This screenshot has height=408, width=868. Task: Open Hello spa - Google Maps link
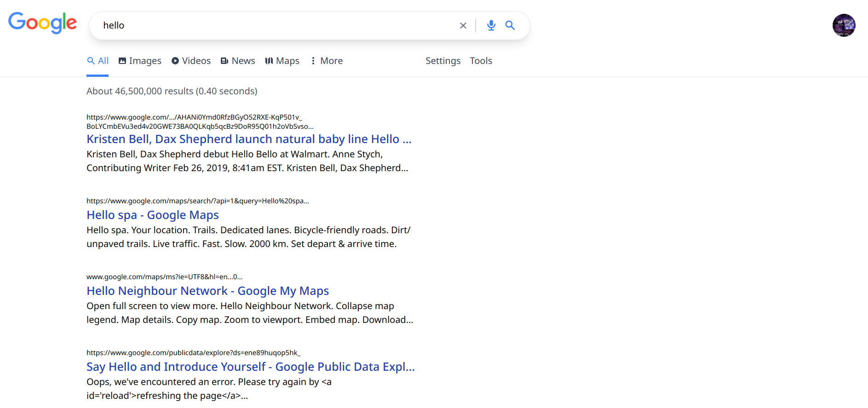[x=153, y=215]
